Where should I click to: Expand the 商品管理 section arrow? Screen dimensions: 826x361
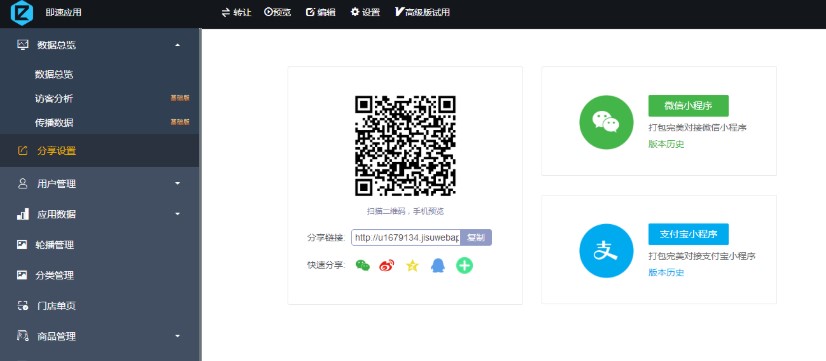(x=178, y=336)
